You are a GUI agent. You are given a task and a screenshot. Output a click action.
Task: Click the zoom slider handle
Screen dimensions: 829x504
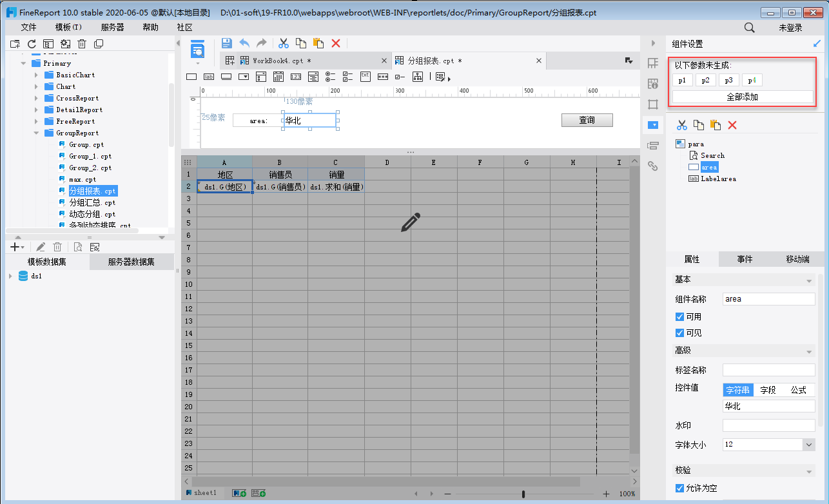(523, 494)
